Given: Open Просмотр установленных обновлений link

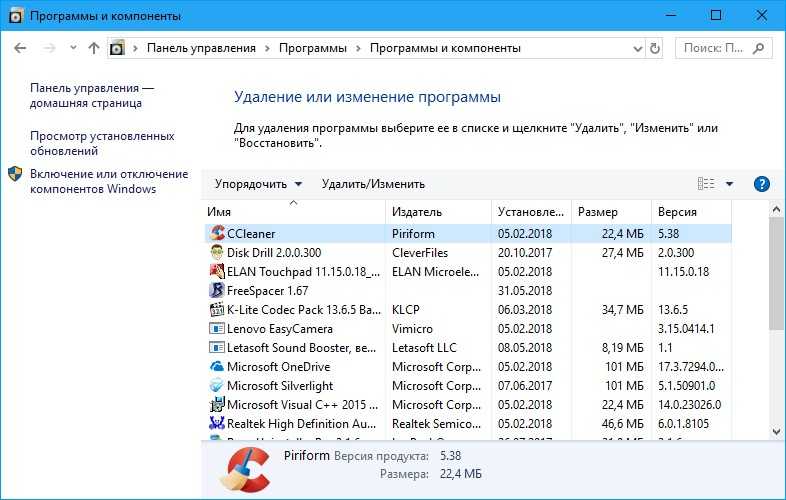Looking at the screenshot, I should click(102, 143).
